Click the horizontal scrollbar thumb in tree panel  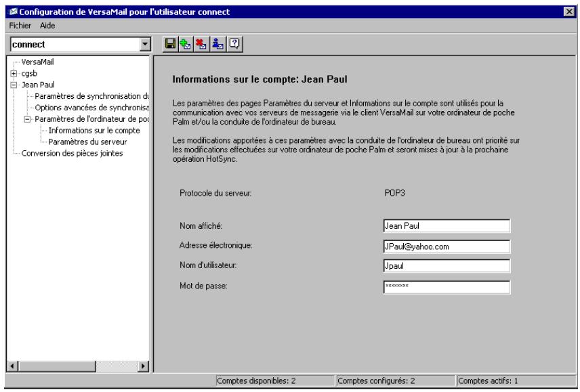(x=57, y=366)
